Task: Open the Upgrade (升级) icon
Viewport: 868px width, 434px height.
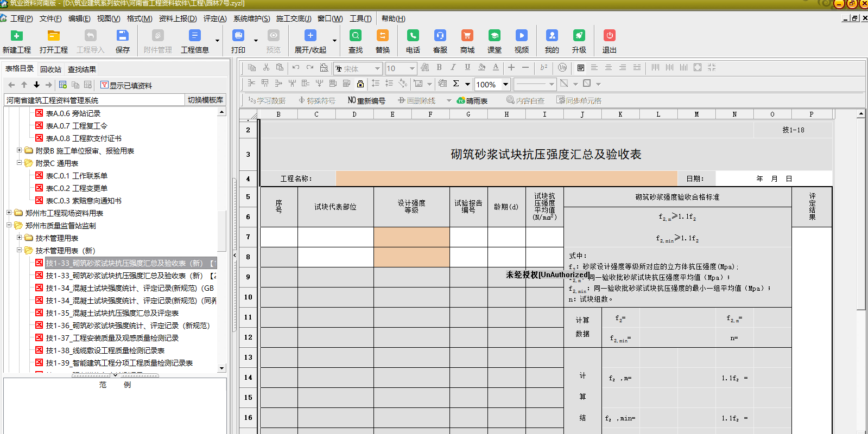Action: [579, 36]
